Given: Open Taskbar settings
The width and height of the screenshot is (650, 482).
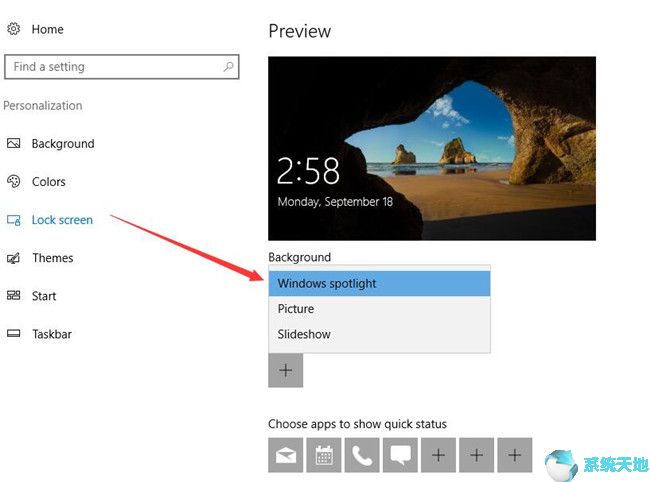Looking at the screenshot, I should click(x=52, y=334).
